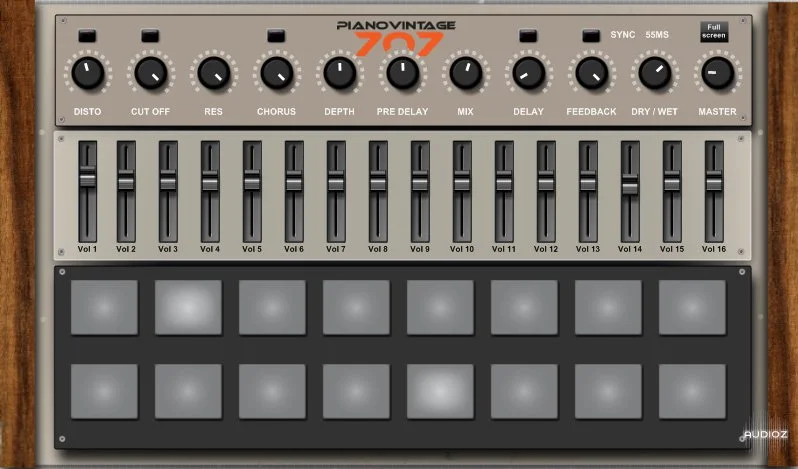Viewport: 798px width, 469px height.
Task: Click the CUT OFF knob
Action: point(151,73)
